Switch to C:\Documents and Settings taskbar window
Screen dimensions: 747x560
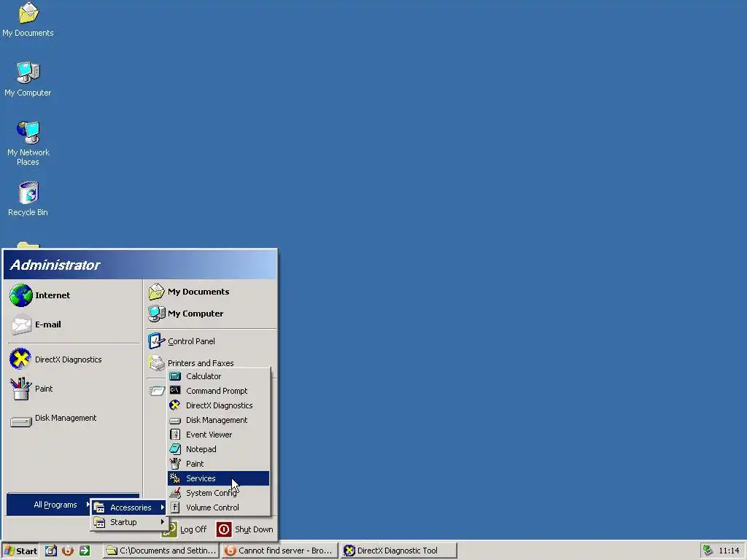coord(161,551)
